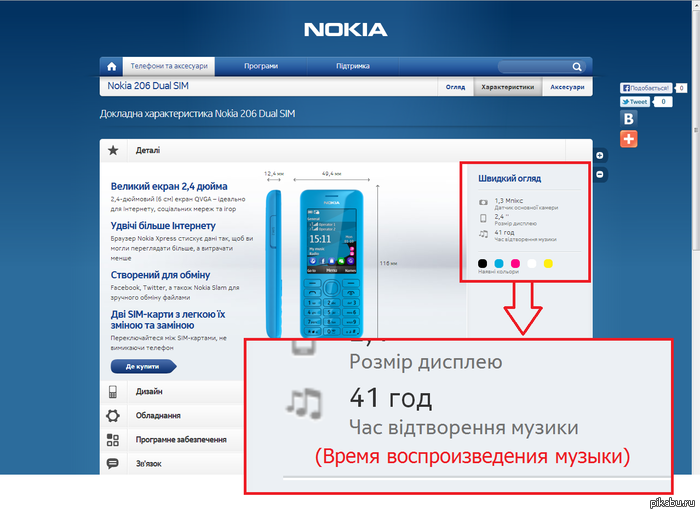The height and width of the screenshot is (514, 700).
Task: Click the Facebook like button
Action: click(646, 88)
